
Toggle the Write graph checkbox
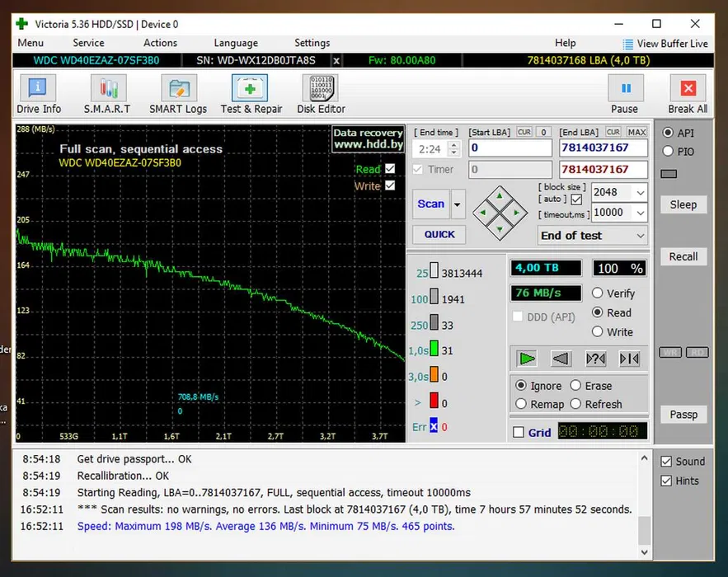pyautogui.click(x=390, y=185)
